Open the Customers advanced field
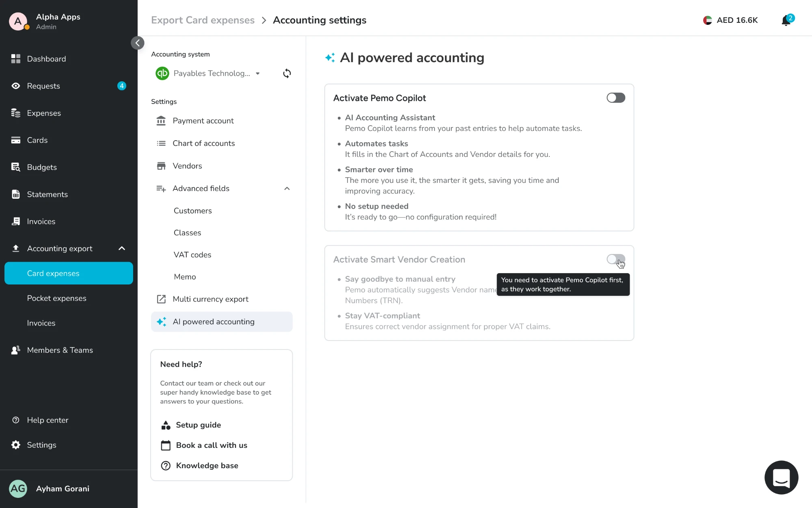The image size is (812, 508). pos(193,211)
